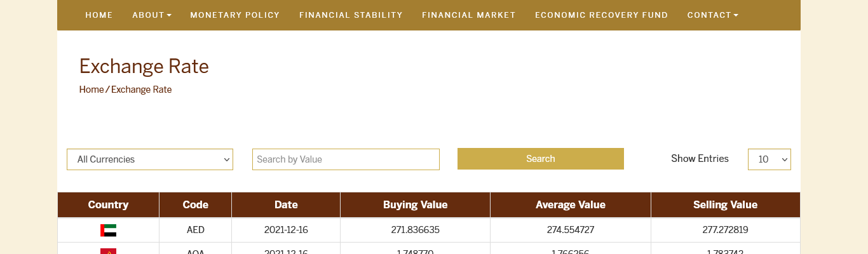Click the Buying Value column header
The image size is (868, 254).
(415, 204)
